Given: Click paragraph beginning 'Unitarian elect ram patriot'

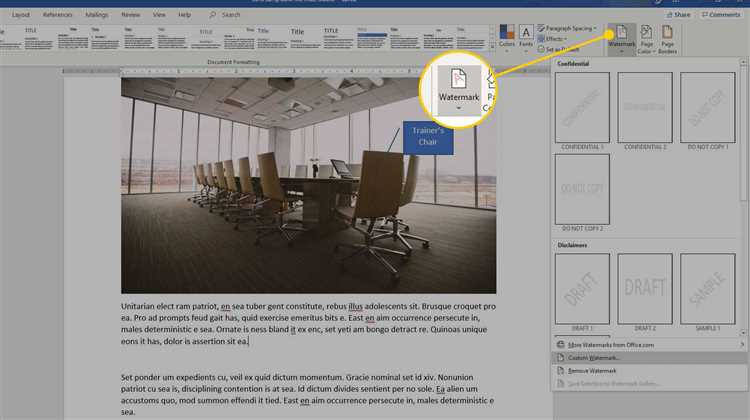Looking at the screenshot, I should [x=309, y=323].
